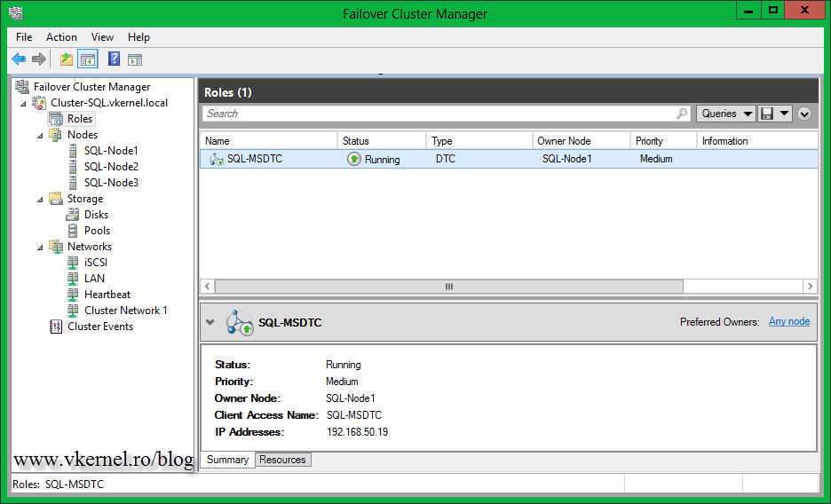Click the Any node preferred owners link
This screenshot has width=831, height=504.
click(x=789, y=321)
